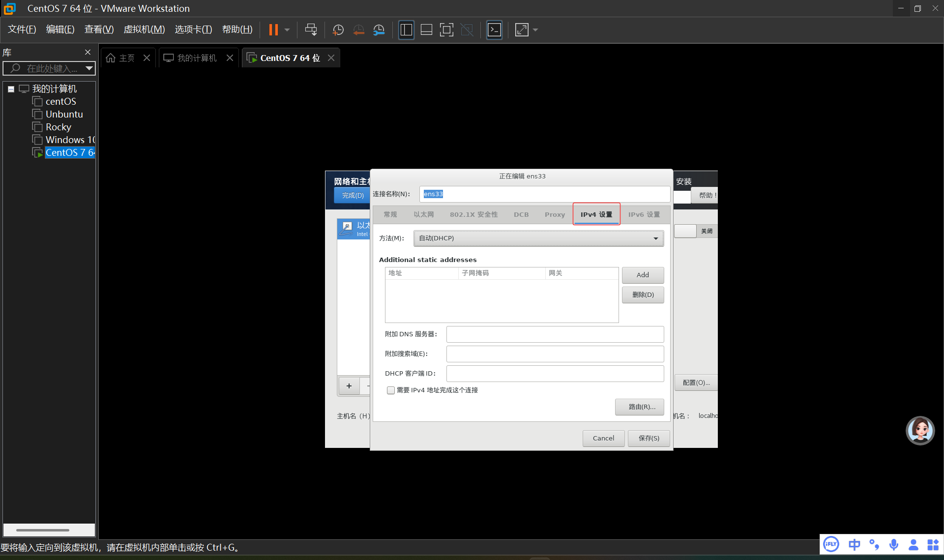
Task: Collapse the 我的计算机 tree node
Action: [x=11, y=89]
